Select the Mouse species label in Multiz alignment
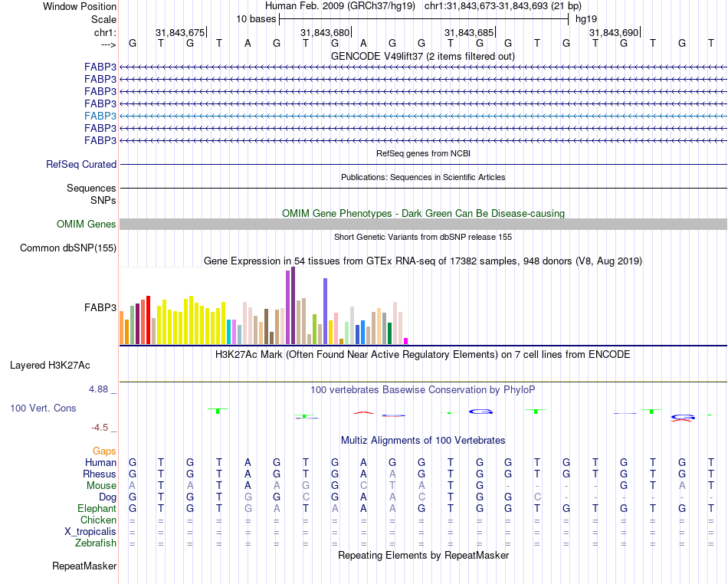This screenshot has width=728, height=584. (x=101, y=486)
